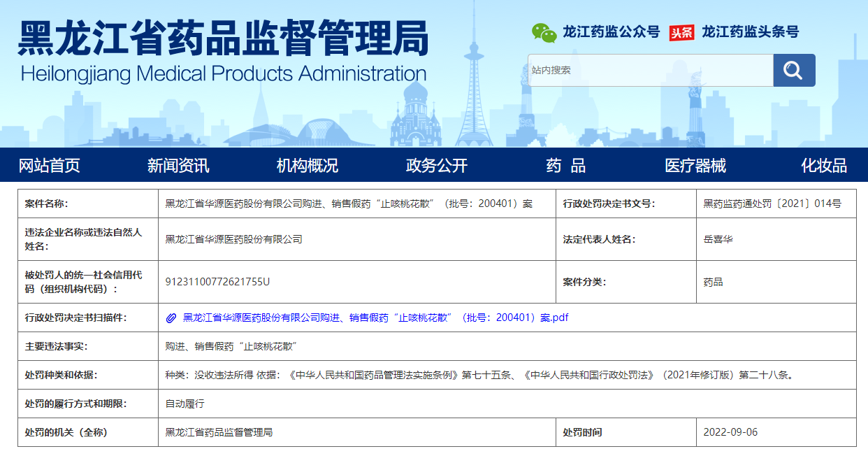Click the 行政处罚决定书文号 label cell
The image size is (868, 456).
[626, 204]
